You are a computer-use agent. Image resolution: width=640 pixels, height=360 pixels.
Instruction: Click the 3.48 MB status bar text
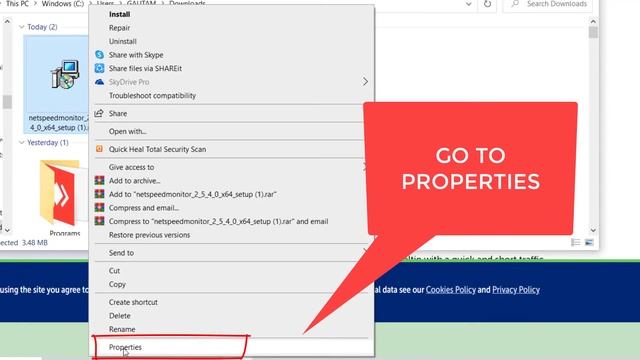(x=35, y=242)
